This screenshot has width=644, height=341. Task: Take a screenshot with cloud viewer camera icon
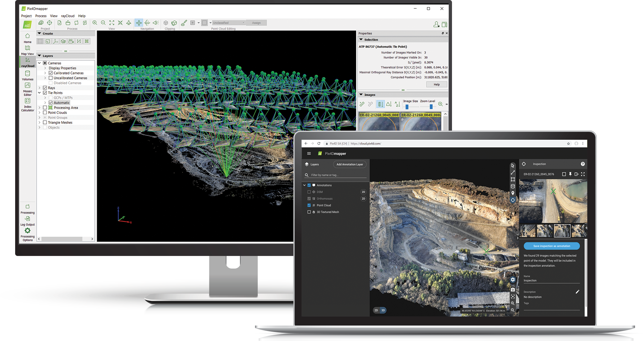[x=513, y=290]
